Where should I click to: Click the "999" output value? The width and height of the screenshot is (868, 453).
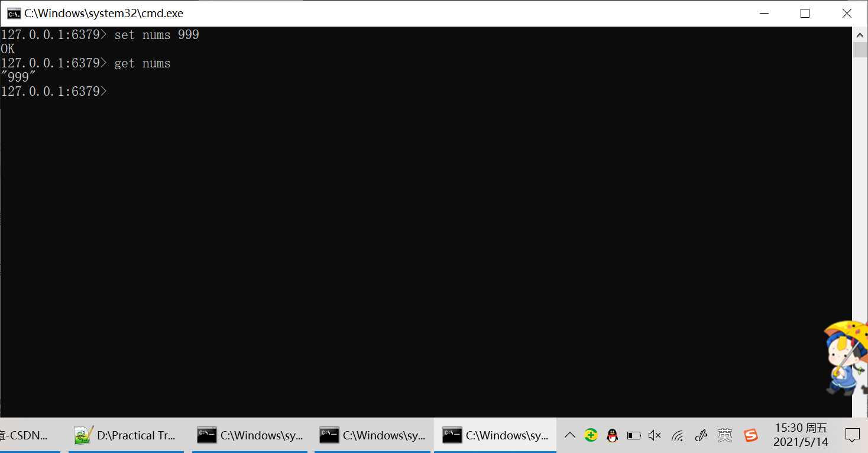(x=18, y=77)
